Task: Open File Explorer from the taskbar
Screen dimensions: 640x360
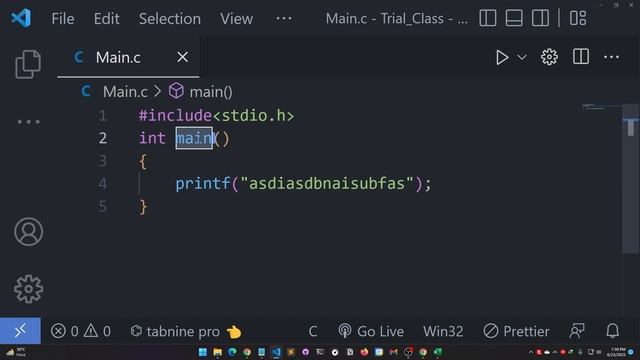Action: (218, 352)
